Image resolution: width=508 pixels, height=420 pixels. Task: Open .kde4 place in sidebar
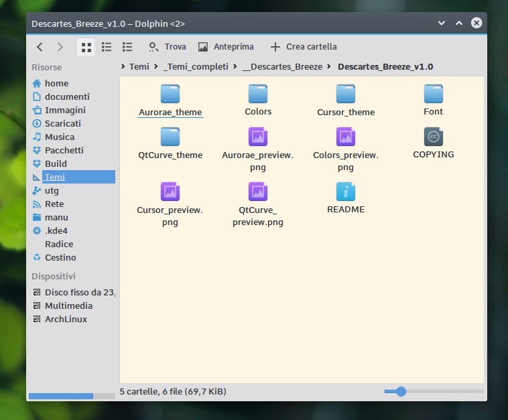click(x=73, y=230)
